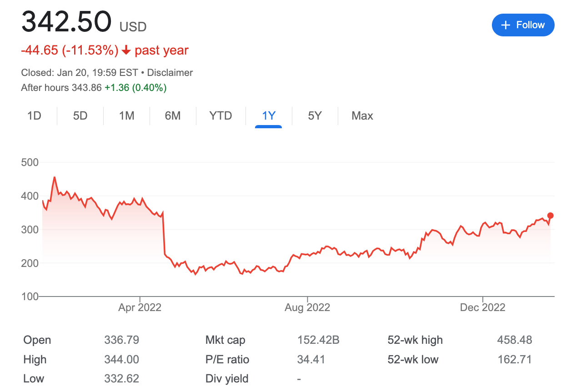Screen dimensions: 571x392
Task: Switch to the 1M chart range
Action: pyautogui.click(x=126, y=116)
